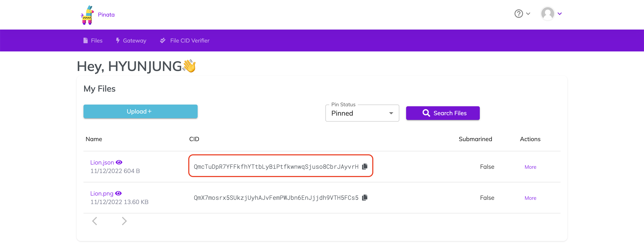Preview Lion.png via eye icon
This screenshot has height=244, width=644.
[118, 193]
